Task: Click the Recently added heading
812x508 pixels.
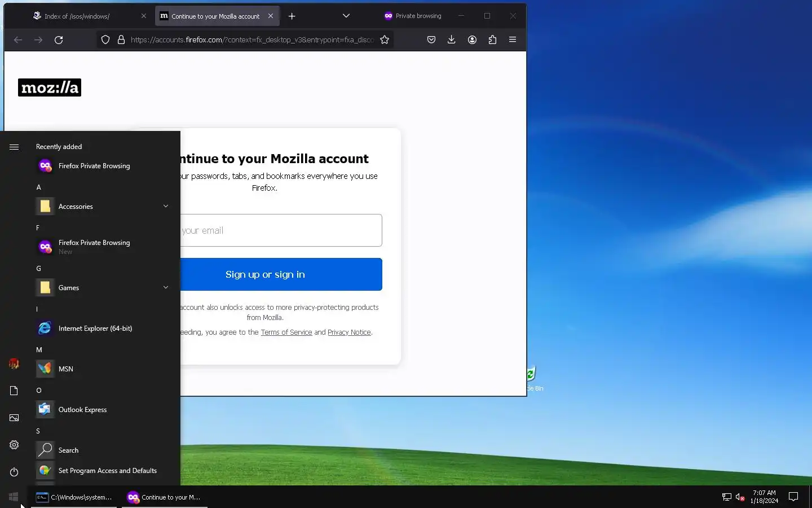Action: point(59,147)
